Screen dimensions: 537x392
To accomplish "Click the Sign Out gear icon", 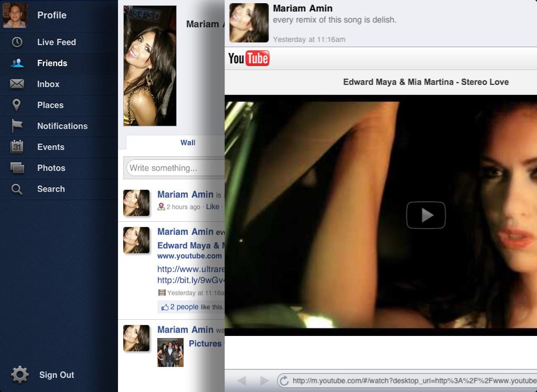I will tap(19, 375).
